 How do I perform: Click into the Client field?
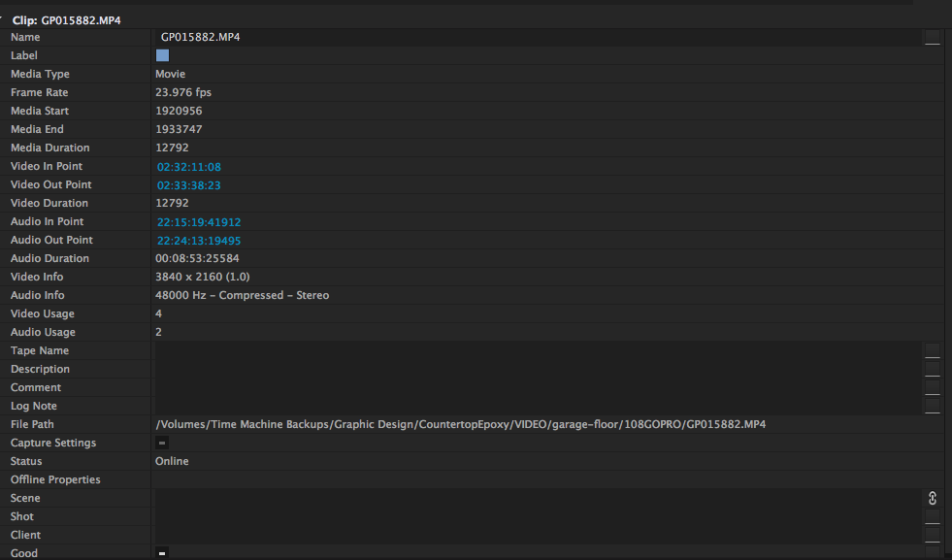[x=538, y=535]
